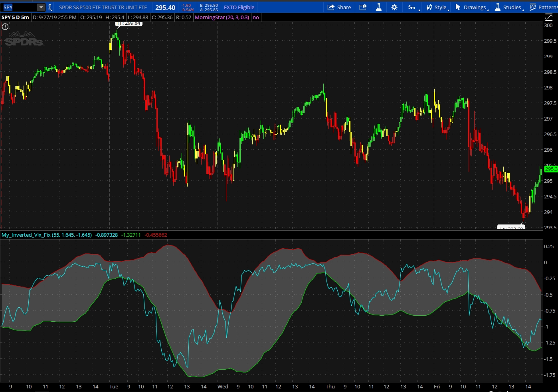The width and height of the screenshot is (558, 392).
Task: Click the Patterns icon
Action: point(532,7)
